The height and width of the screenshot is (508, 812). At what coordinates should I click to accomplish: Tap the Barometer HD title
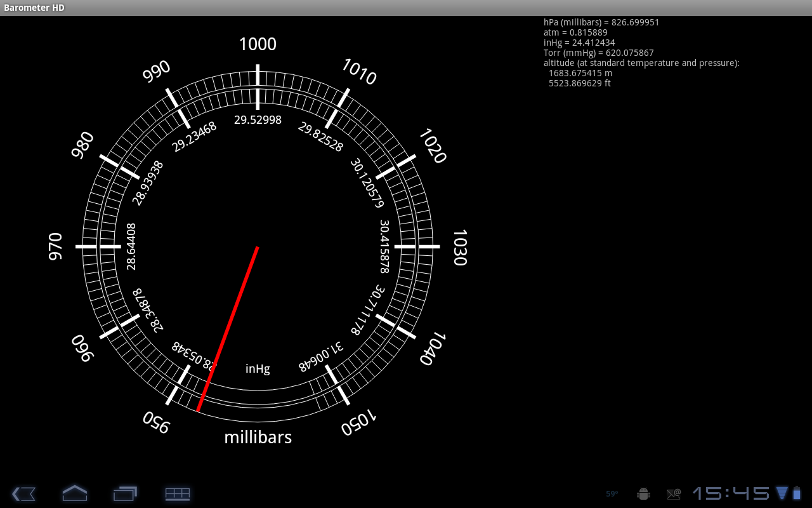(x=34, y=8)
